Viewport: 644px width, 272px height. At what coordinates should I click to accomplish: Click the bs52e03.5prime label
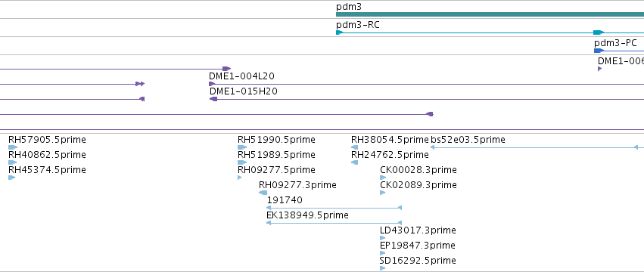[x=468, y=140]
